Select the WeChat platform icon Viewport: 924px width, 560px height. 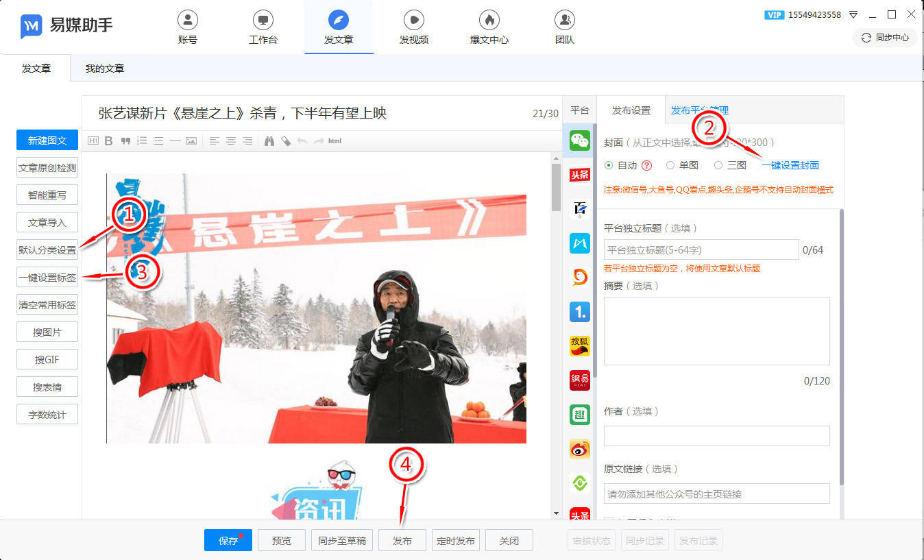click(580, 141)
